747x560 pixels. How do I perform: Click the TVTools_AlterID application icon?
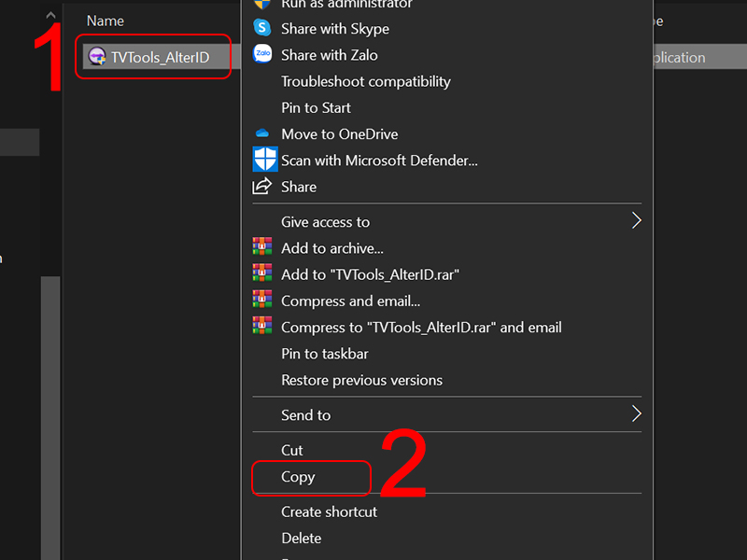[x=96, y=56]
